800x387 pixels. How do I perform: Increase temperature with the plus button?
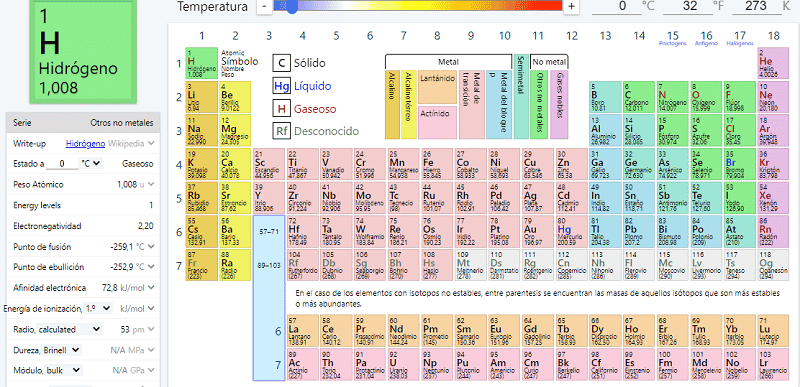(571, 6)
